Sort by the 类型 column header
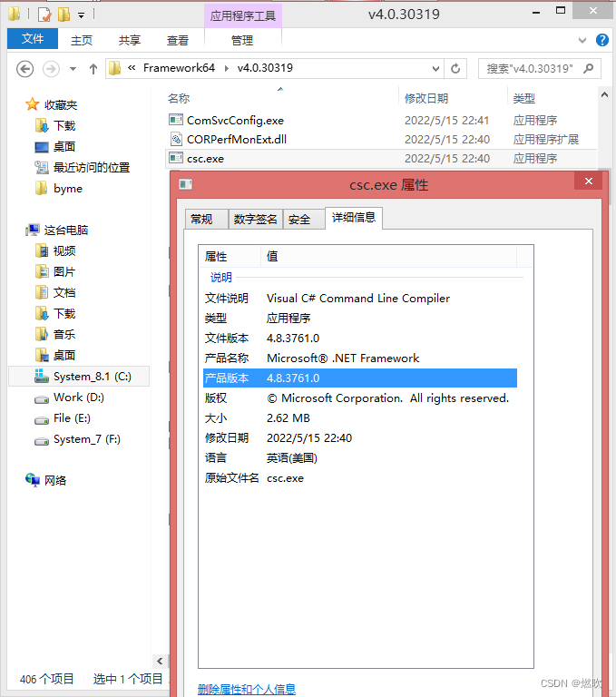The width and height of the screenshot is (616, 697). tap(524, 99)
